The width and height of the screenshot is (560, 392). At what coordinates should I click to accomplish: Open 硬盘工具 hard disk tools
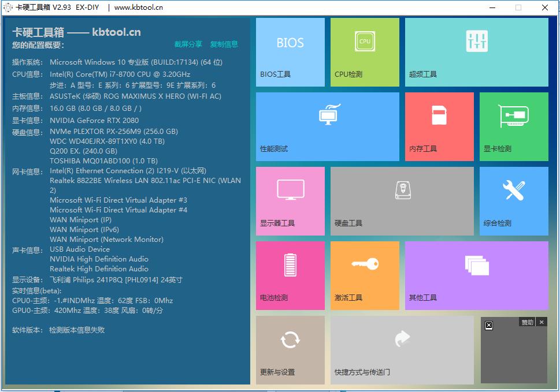[402, 201]
